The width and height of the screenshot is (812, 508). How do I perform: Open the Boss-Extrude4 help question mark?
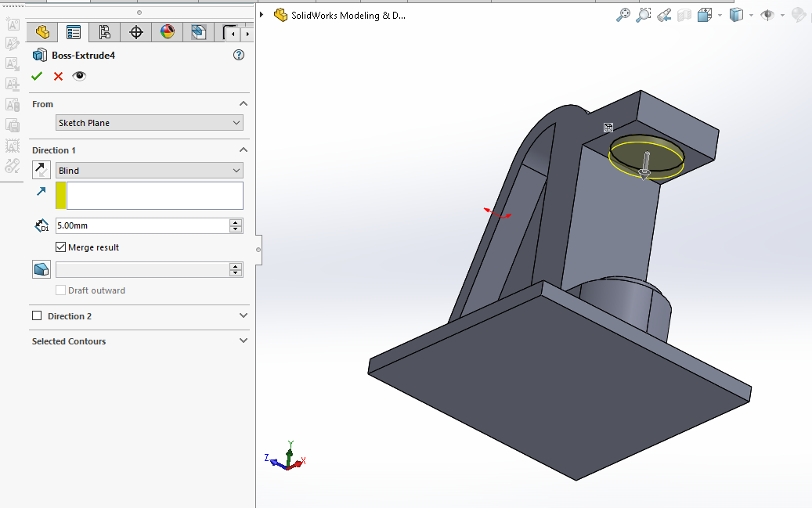tap(239, 56)
